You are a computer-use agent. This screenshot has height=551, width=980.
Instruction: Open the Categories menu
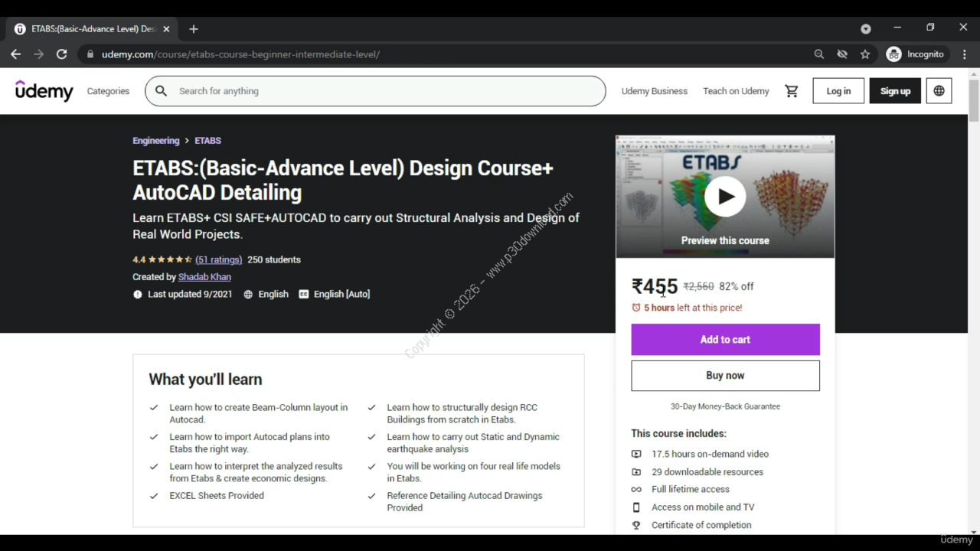108,91
